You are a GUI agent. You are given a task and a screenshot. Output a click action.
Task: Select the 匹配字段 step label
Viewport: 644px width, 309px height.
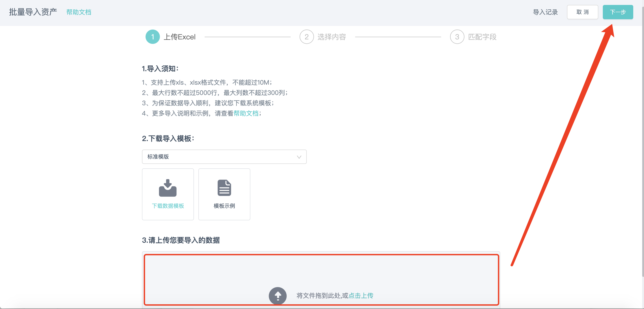click(482, 37)
